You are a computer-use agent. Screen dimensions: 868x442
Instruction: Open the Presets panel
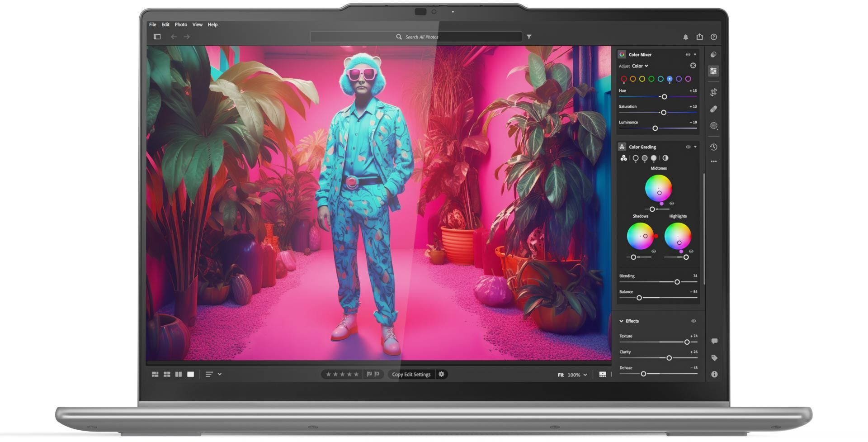pos(714,54)
